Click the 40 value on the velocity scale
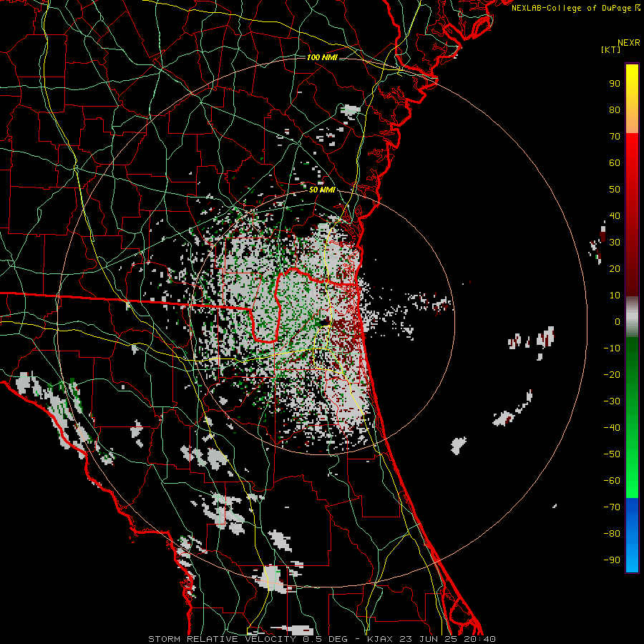 [615, 215]
